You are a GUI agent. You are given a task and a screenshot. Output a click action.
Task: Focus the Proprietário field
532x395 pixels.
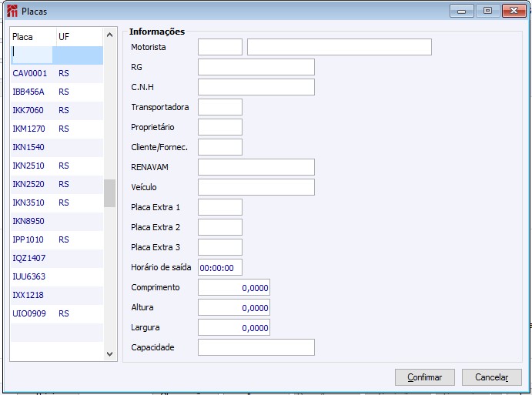click(x=220, y=127)
